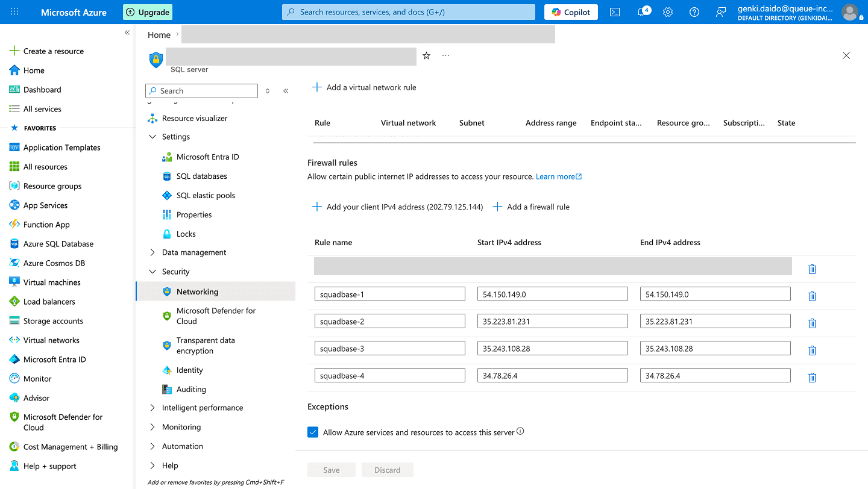Open portal settings gear
The height and width of the screenshot is (489, 868).
[668, 12]
